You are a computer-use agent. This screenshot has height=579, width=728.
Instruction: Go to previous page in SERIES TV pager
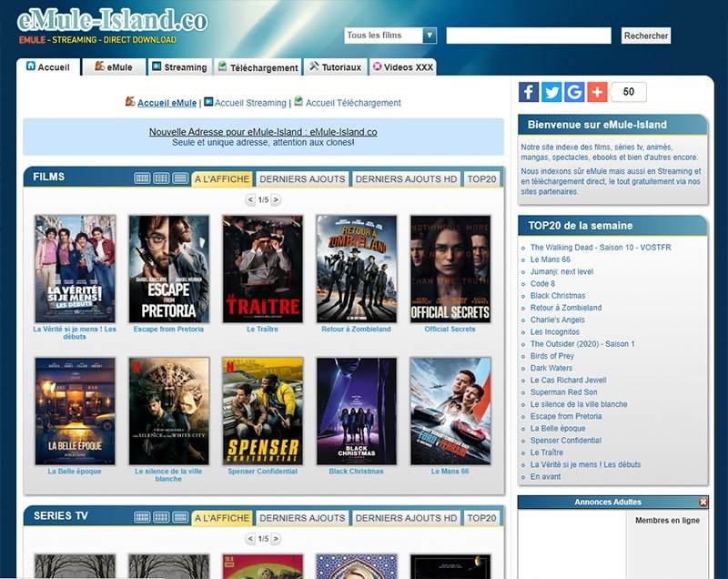pyautogui.click(x=250, y=539)
